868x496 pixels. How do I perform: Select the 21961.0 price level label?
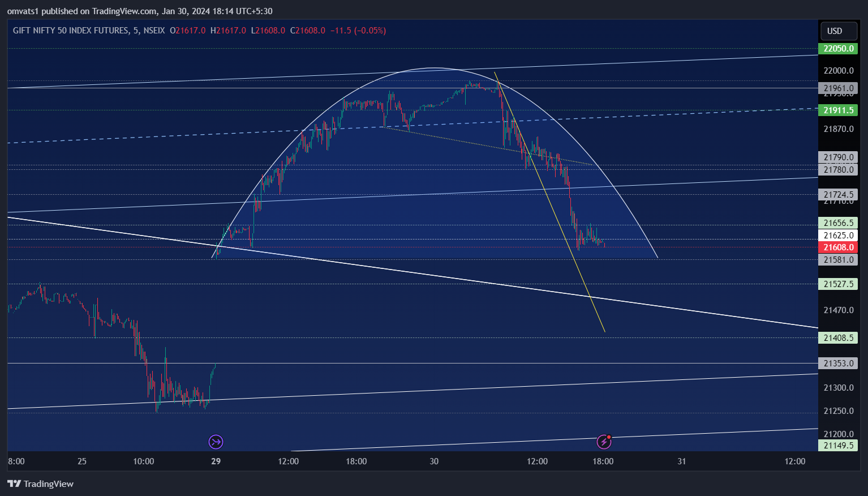point(838,88)
